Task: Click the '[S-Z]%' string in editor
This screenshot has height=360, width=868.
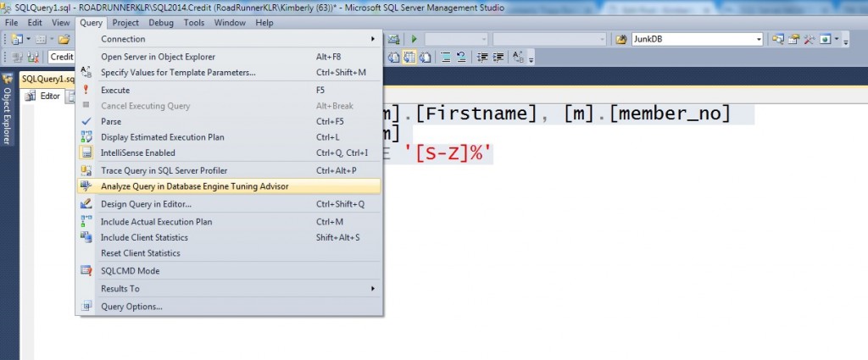Action: coord(448,154)
